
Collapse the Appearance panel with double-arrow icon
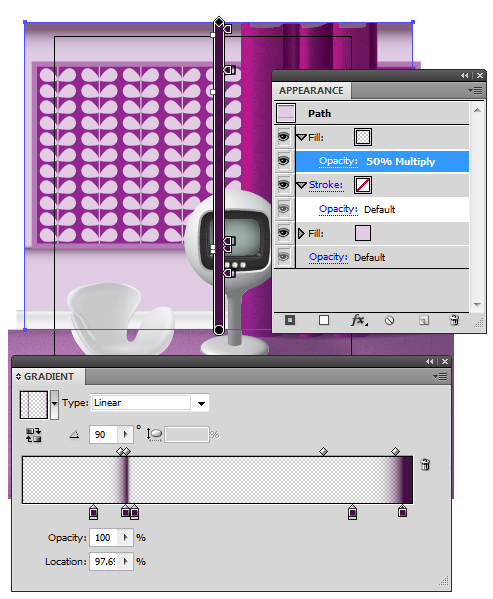click(464, 76)
